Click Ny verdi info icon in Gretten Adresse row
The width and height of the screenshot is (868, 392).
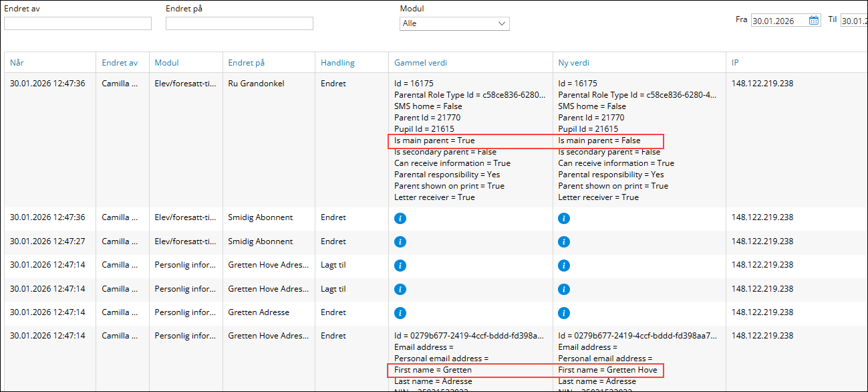point(564,313)
